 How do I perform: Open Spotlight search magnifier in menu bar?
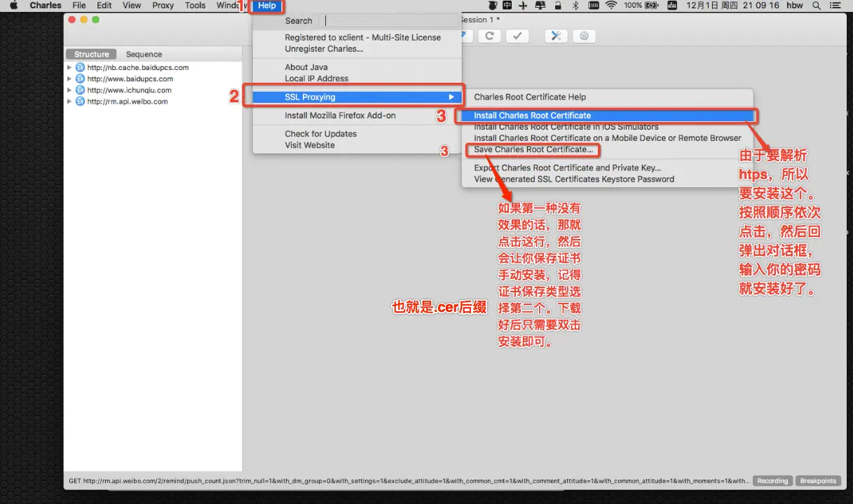[x=817, y=6]
